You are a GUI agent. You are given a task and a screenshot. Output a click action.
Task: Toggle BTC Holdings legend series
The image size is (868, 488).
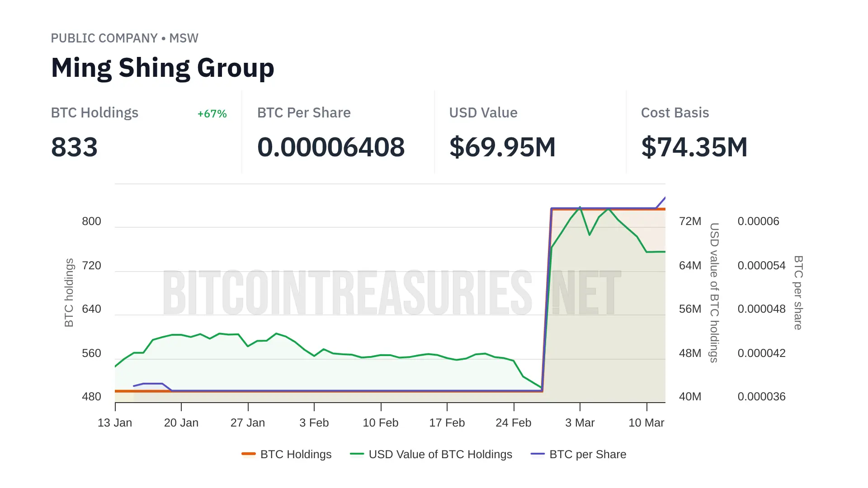pyautogui.click(x=296, y=454)
